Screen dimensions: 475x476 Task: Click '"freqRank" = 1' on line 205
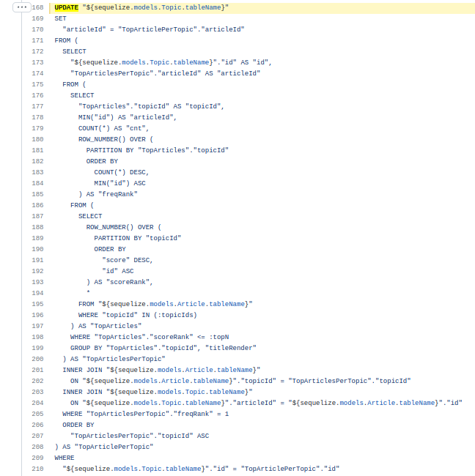pos(201,414)
